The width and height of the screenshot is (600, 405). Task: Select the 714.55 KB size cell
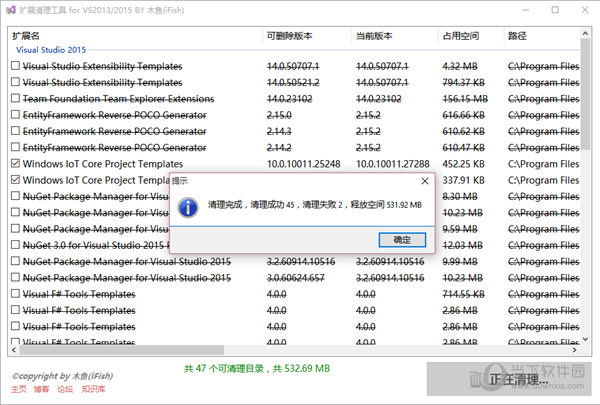click(463, 294)
